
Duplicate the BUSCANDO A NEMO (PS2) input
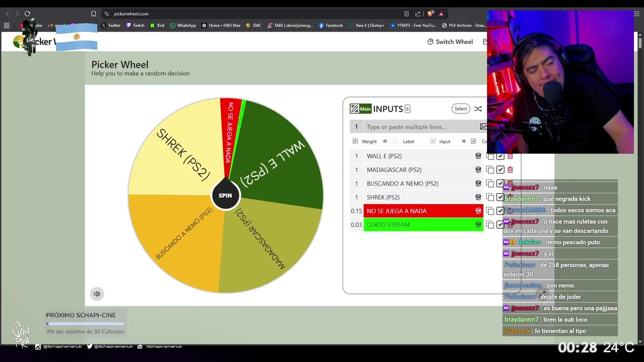point(490,184)
